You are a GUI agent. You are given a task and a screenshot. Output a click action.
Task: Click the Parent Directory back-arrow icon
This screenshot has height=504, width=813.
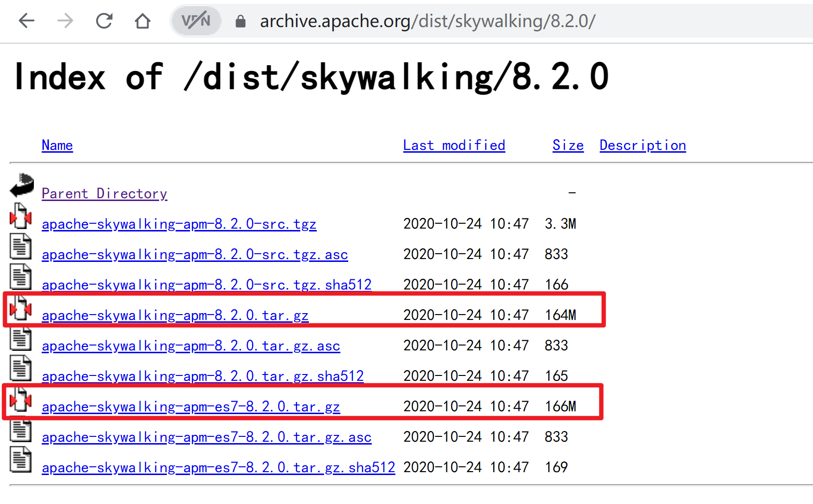[x=22, y=186]
